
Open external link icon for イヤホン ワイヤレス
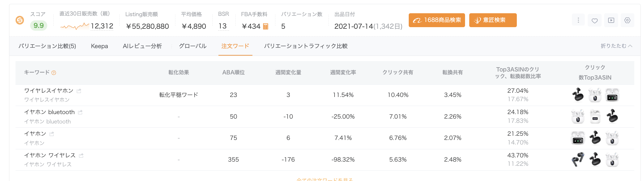click(x=81, y=155)
